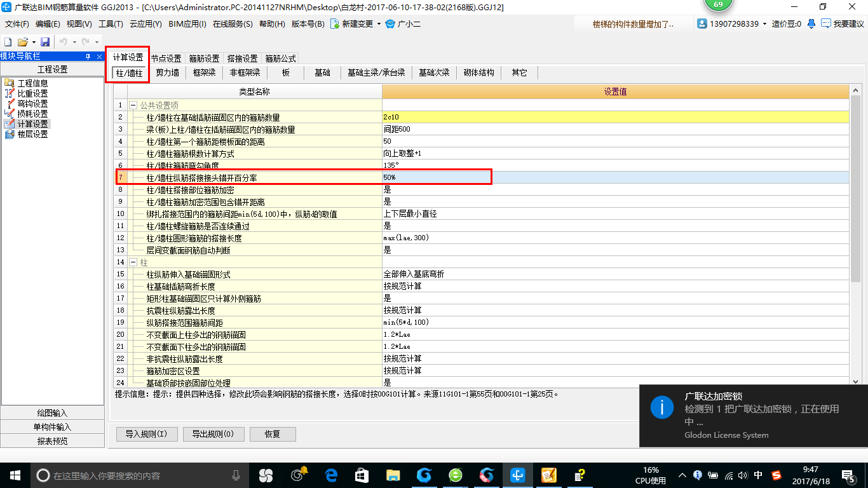Screen dimensions: 868x488
Task: Open the 编辑(E) menu
Action: (x=48, y=24)
